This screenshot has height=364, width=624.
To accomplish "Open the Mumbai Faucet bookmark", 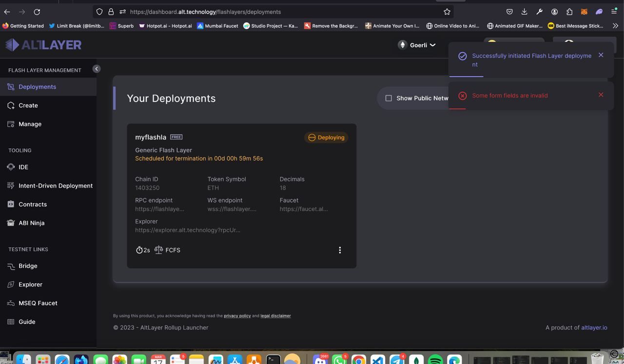I will 217,26.
